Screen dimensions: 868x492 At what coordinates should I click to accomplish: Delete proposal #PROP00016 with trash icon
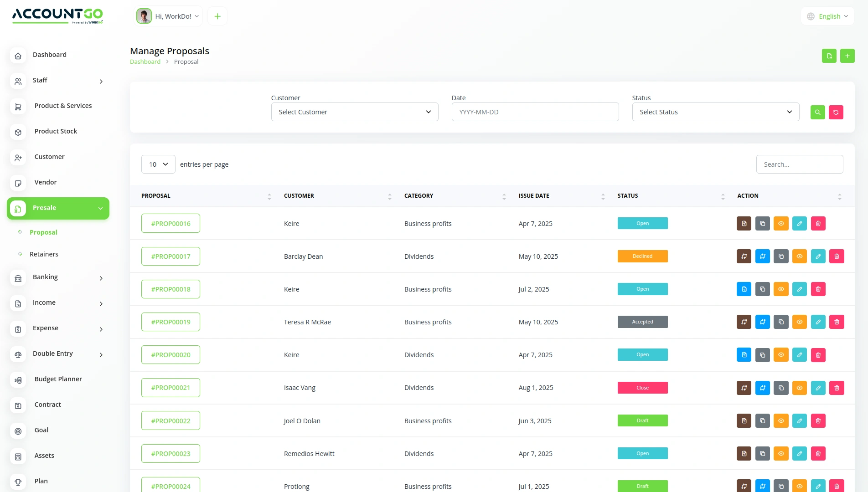coord(818,224)
